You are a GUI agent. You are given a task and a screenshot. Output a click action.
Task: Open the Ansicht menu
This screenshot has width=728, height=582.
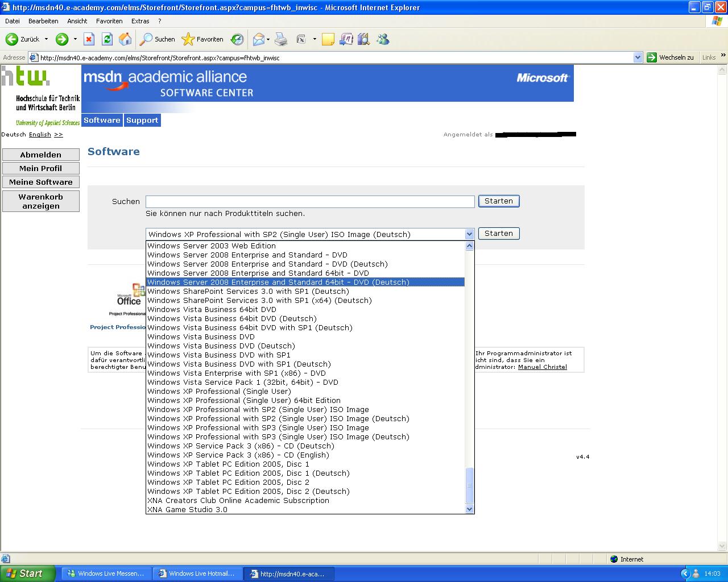pyautogui.click(x=77, y=21)
